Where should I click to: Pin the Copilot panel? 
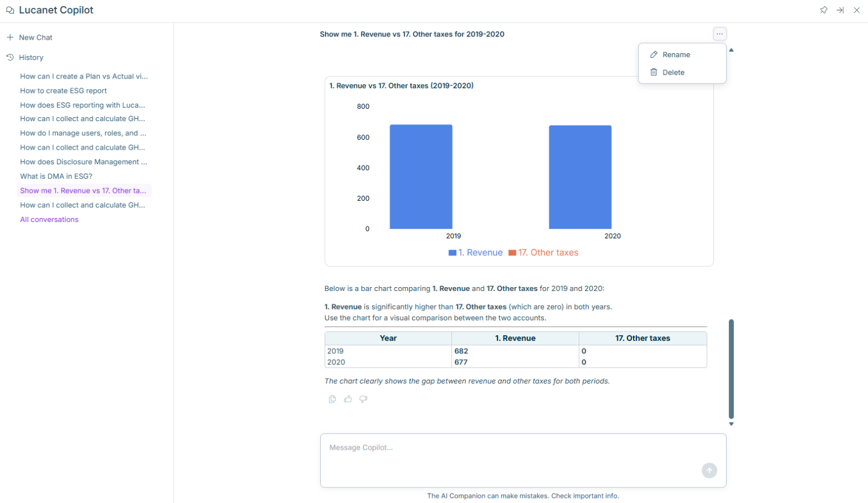click(824, 10)
